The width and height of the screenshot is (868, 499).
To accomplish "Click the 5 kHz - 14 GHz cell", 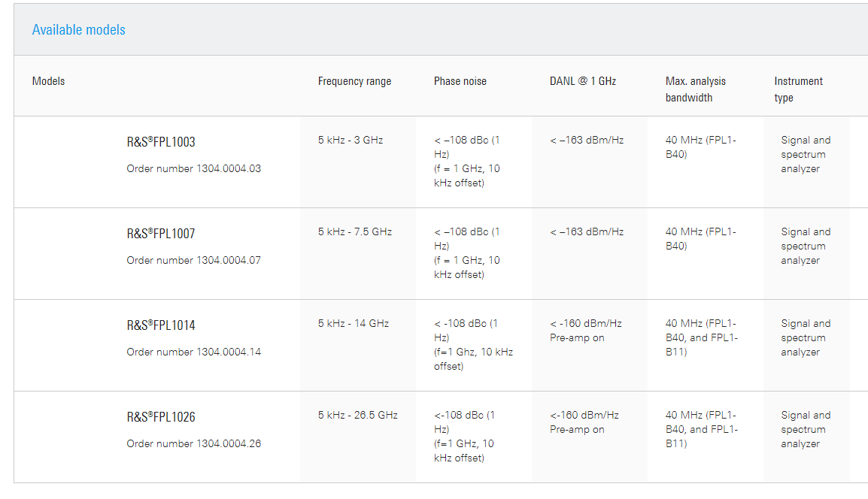I will 354,324.
